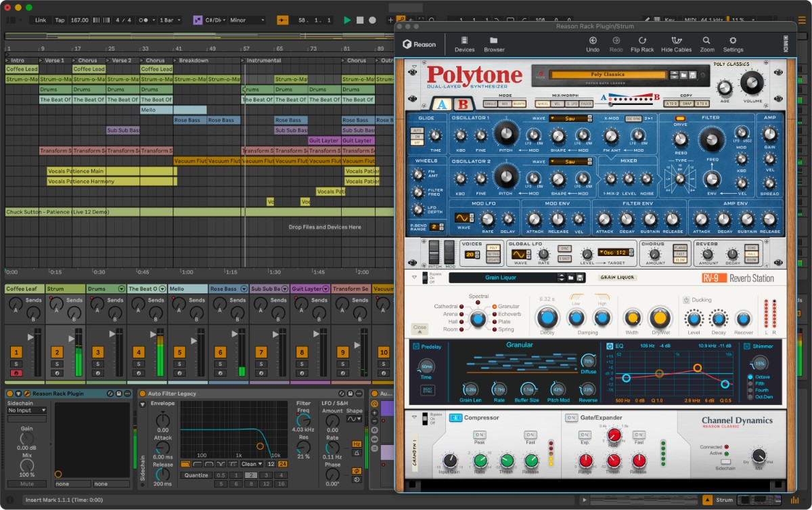Open Reason Rack Settings
Image resolution: width=812 pixels, height=510 pixels.
point(733,44)
